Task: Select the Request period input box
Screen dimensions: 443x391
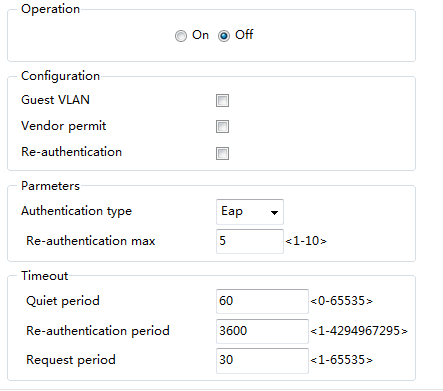Action: coord(262,361)
